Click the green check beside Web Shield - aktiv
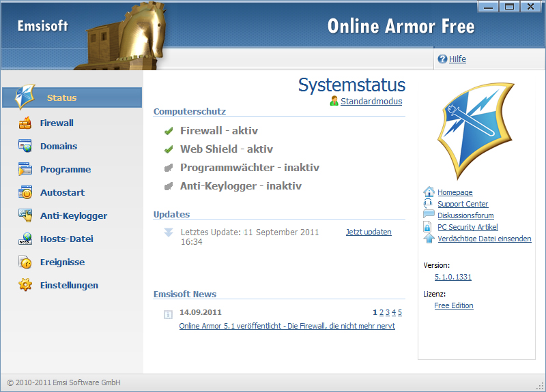Viewport: 546px width, 392px height. [169, 149]
